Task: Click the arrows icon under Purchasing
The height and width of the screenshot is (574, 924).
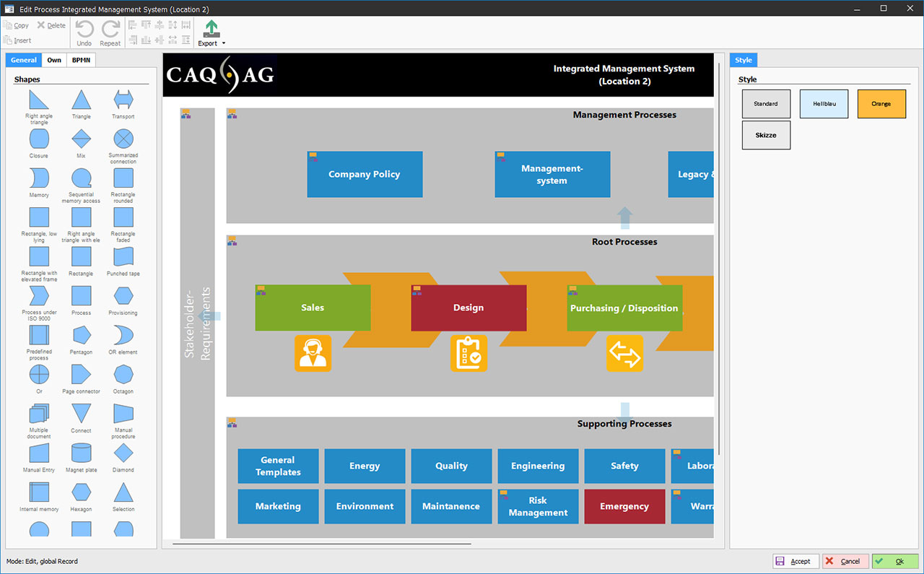Action: (x=624, y=353)
